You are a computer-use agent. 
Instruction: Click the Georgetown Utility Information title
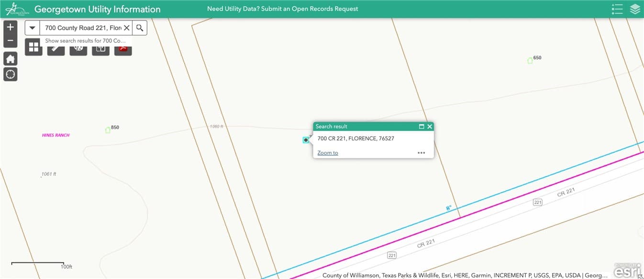click(98, 9)
